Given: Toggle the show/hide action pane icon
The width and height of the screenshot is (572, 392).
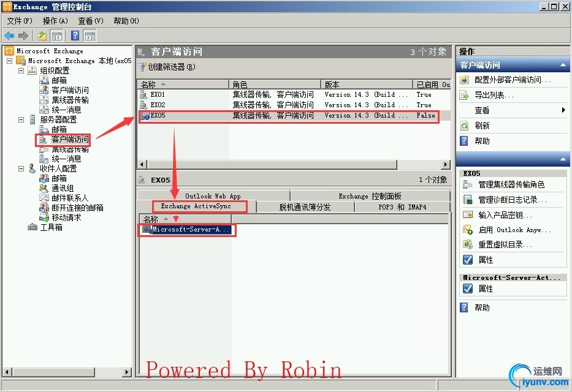Looking at the screenshot, I should [x=90, y=36].
